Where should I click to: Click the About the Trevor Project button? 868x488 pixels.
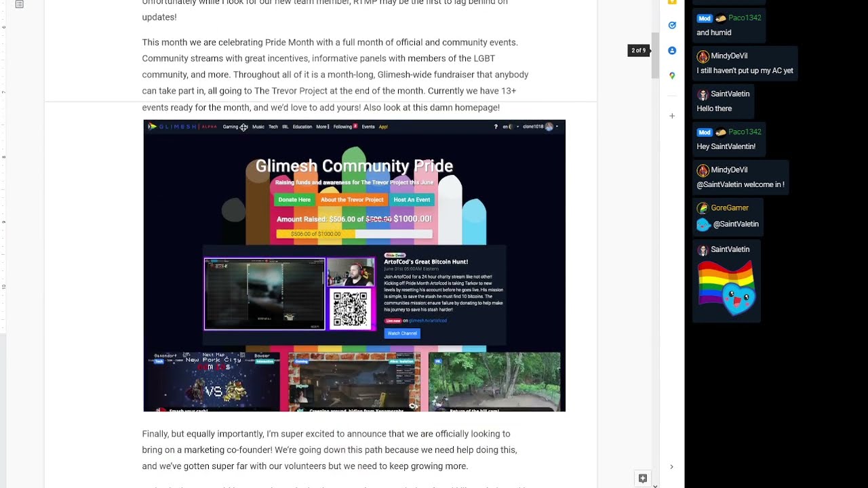pyautogui.click(x=352, y=200)
